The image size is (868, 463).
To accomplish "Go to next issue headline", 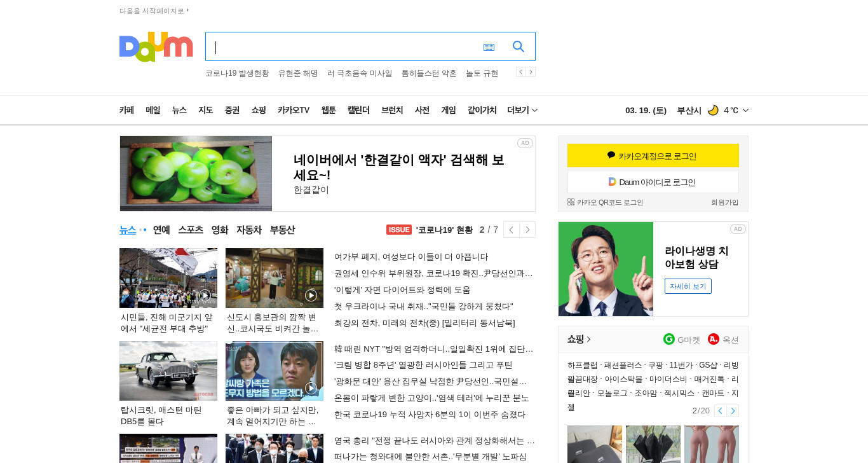I will click(527, 230).
